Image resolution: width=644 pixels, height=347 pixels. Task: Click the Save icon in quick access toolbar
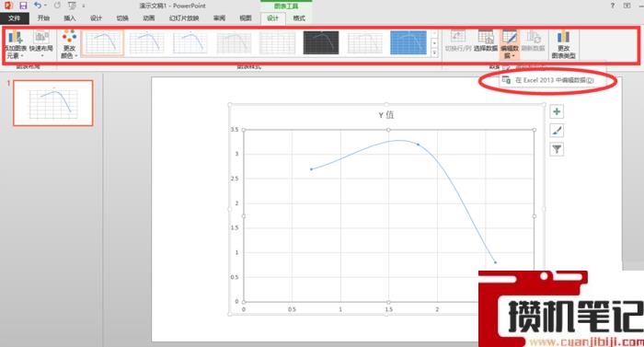pos(23,6)
